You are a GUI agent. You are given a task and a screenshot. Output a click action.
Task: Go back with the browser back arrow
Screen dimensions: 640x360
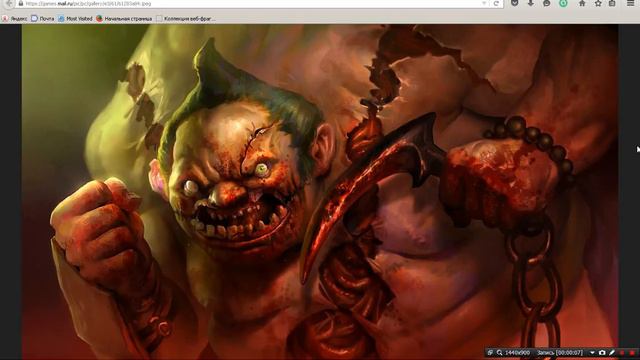pos(9,3)
